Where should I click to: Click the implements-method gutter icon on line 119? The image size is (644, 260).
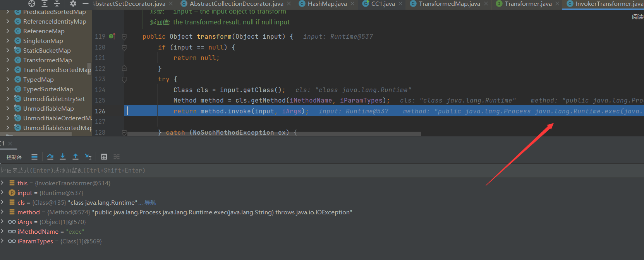tap(112, 36)
